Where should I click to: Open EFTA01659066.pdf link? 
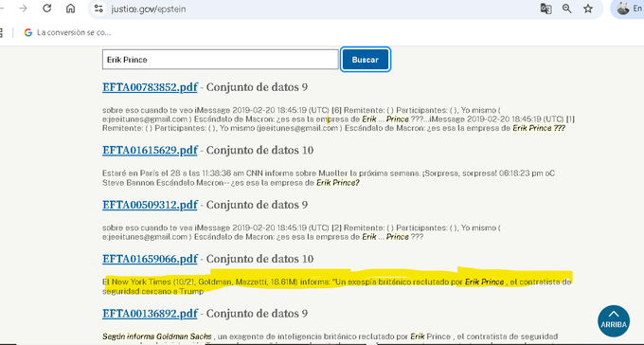[150, 259]
